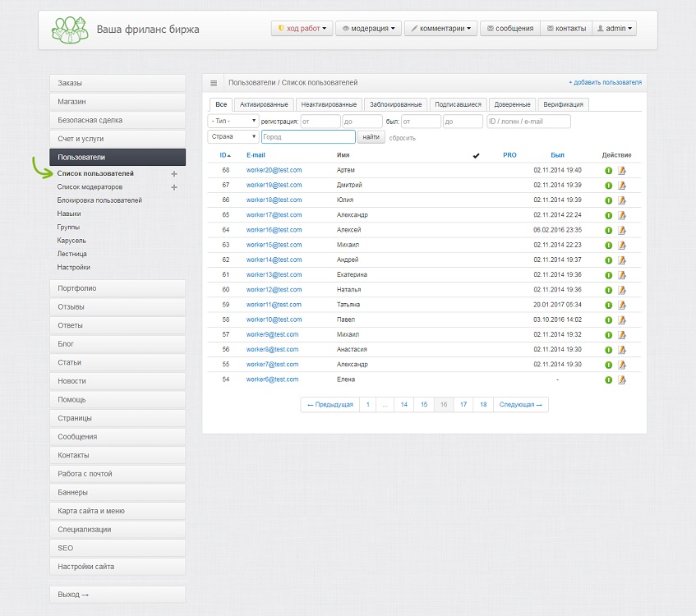This screenshot has width=696, height=616.
Task: Click Выход logout button
Action: (x=118, y=595)
